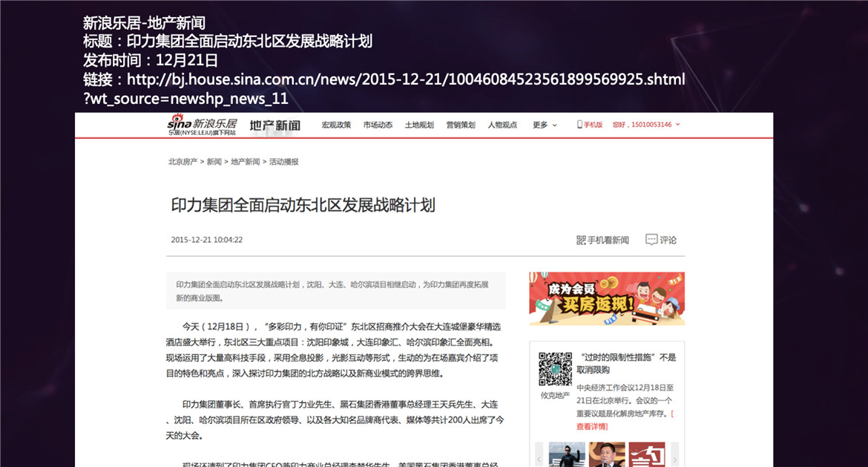Open the 新闻 breadcrumb link

[x=214, y=162]
